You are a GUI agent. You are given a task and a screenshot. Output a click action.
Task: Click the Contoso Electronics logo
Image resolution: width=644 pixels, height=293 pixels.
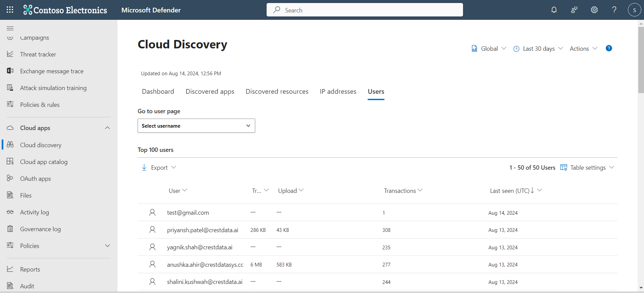pos(65,10)
